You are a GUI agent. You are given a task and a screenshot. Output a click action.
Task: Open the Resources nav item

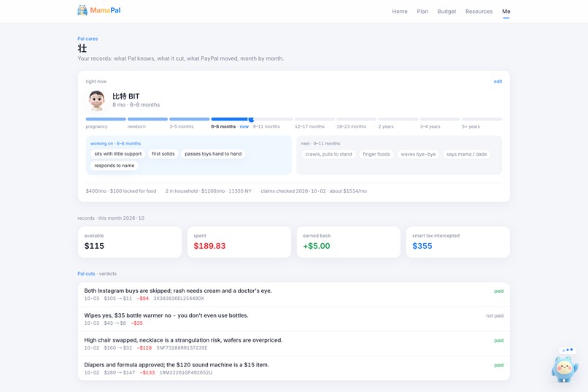(479, 11)
